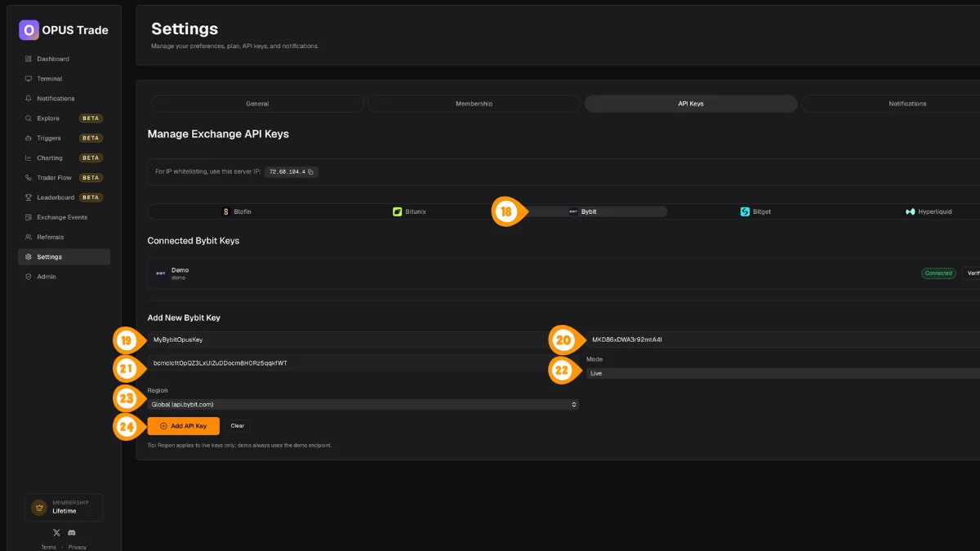Click the 'Add New Bybit Key' heading
The width and height of the screenshot is (980, 551).
click(x=184, y=318)
